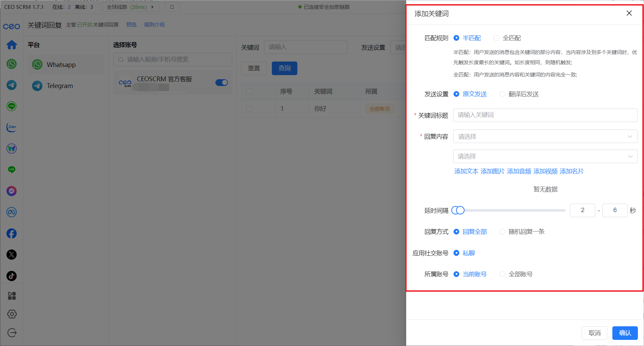
Task: Click the 添加文本 link
Action: pyautogui.click(x=466, y=171)
